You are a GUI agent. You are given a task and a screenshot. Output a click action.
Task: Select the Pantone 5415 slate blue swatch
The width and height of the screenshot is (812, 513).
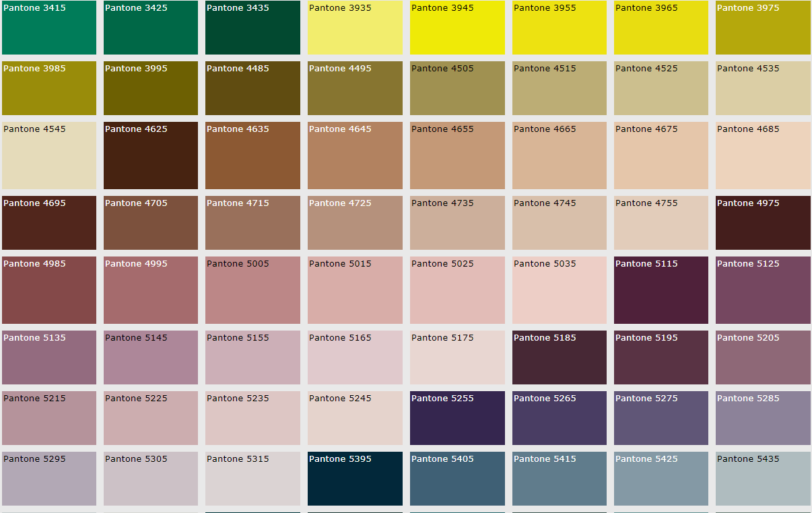tap(559, 479)
